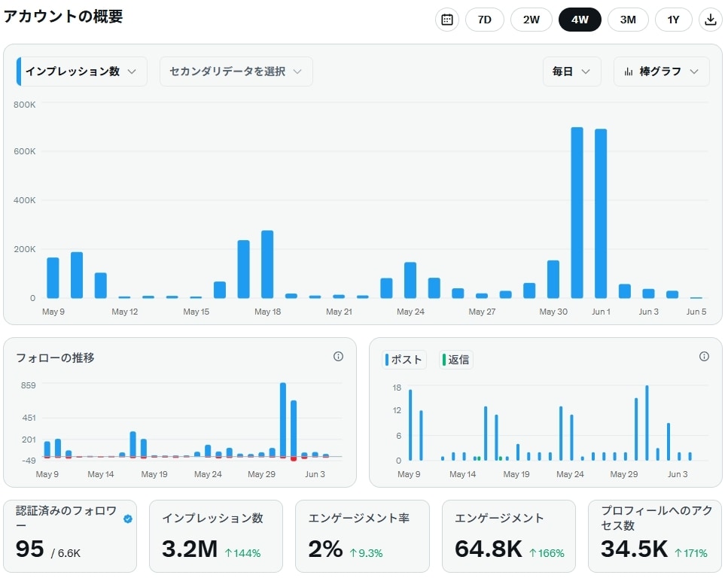The width and height of the screenshot is (728, 578).
Task: Open info icon in フォローの推移 panel
Action: coord(338,357)
